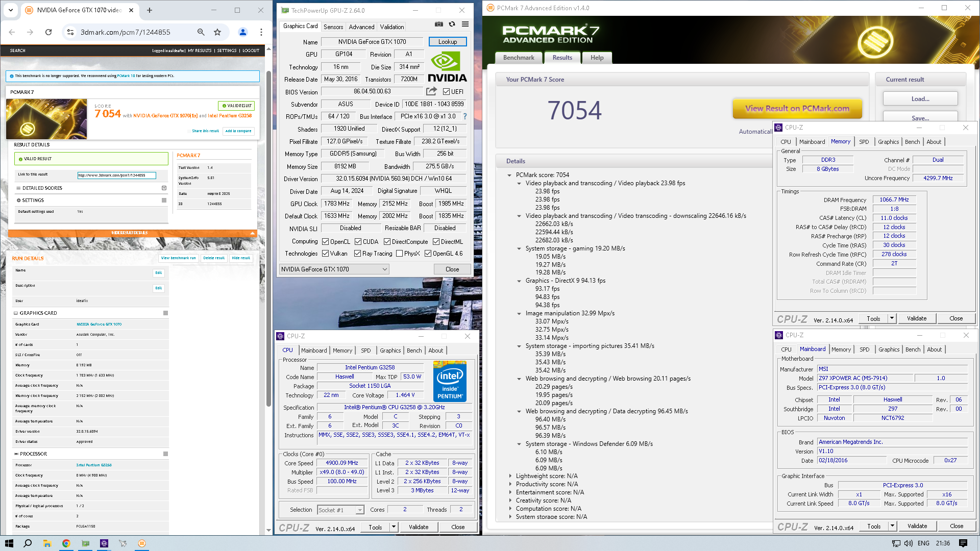Click GPU-Z refresh icon
Screen dimensions: 980x551
click(x=452, y=24)
